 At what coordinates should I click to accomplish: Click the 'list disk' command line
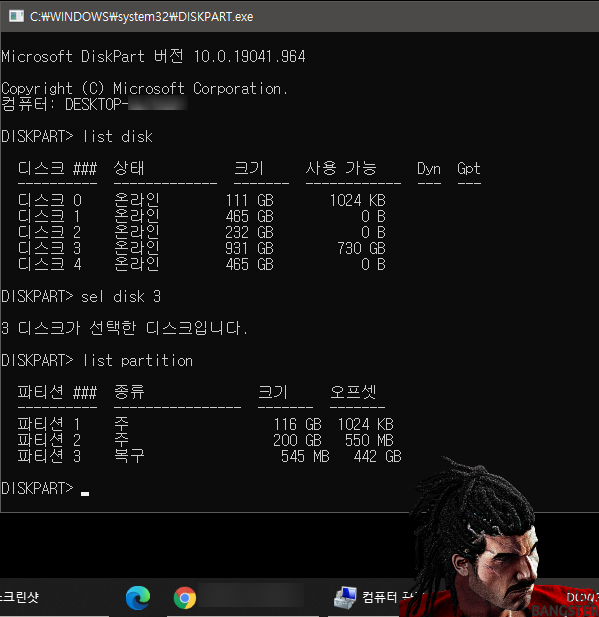click(x=77, y=137)
